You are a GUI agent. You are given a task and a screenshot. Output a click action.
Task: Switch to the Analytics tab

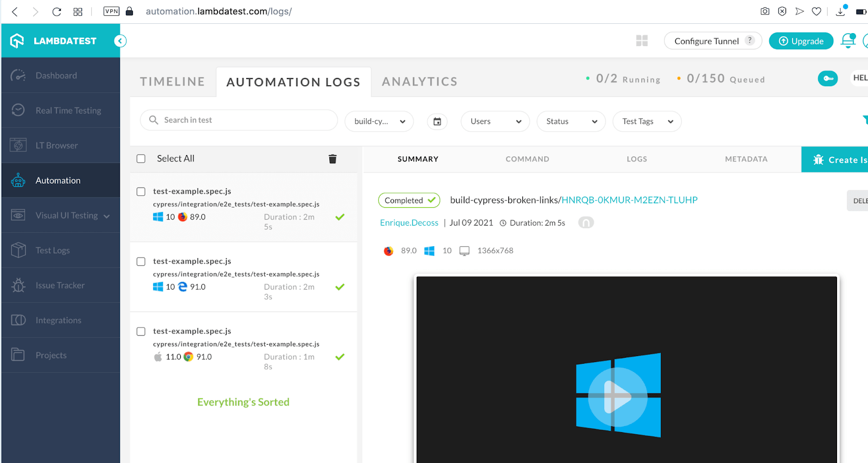pyautogui.click(x=420, y=81)
